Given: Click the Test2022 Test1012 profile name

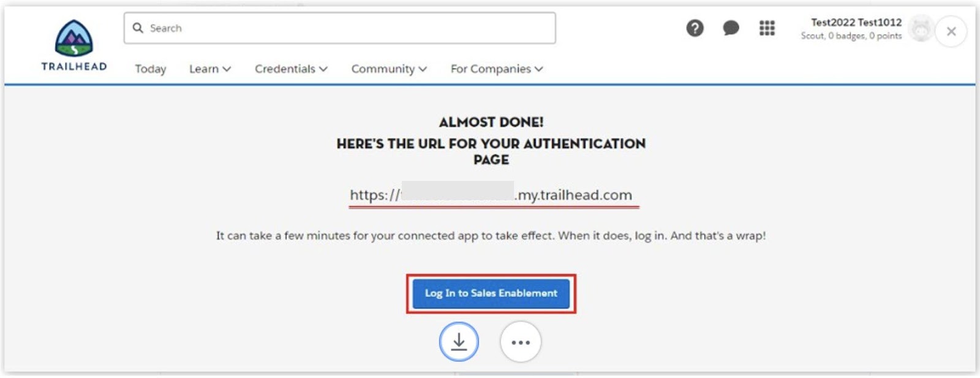Looking at the screenshot, I should (856, 22).
